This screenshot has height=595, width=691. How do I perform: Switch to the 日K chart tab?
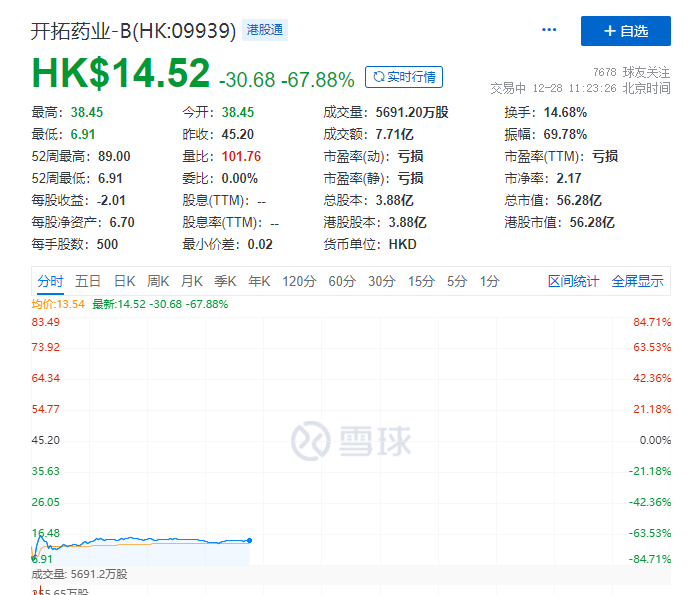pos(124,281)
